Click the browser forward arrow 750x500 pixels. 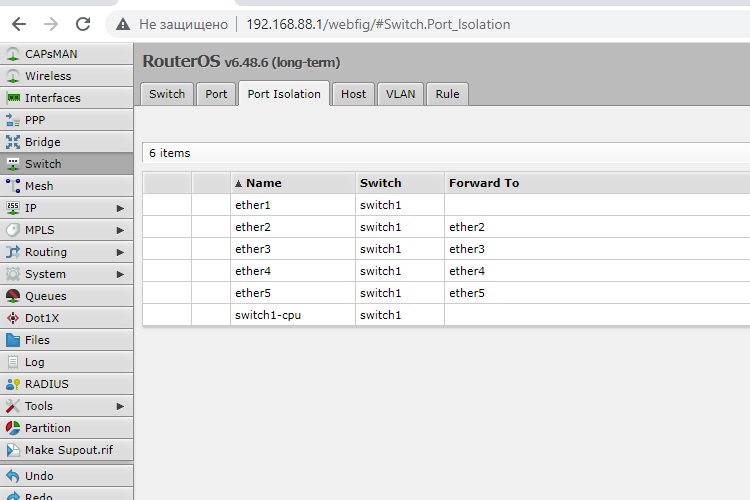[x=51, y=24]
